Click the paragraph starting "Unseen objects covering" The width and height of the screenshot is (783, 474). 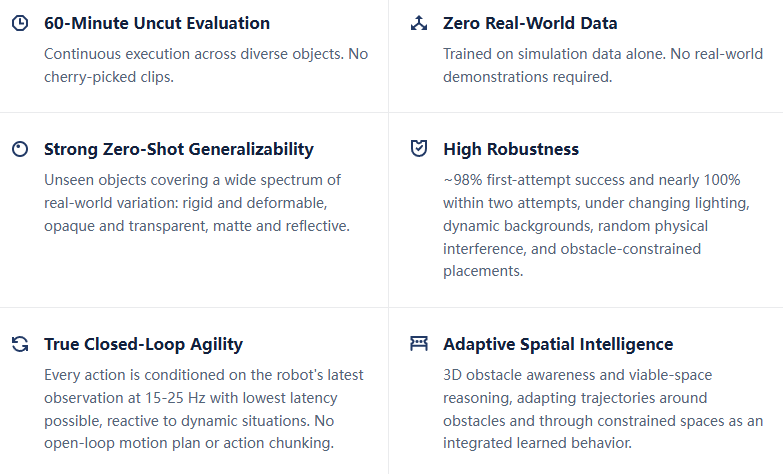(x=197, y=203)
